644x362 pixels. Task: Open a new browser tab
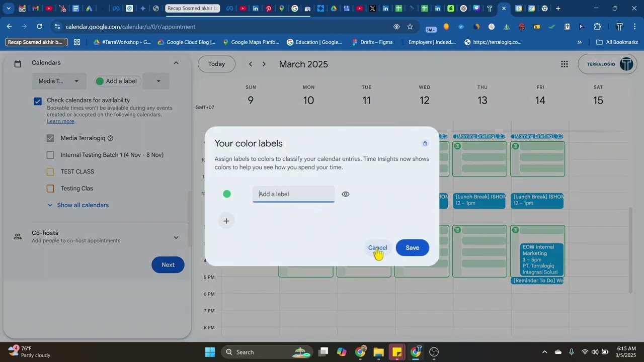558,9
